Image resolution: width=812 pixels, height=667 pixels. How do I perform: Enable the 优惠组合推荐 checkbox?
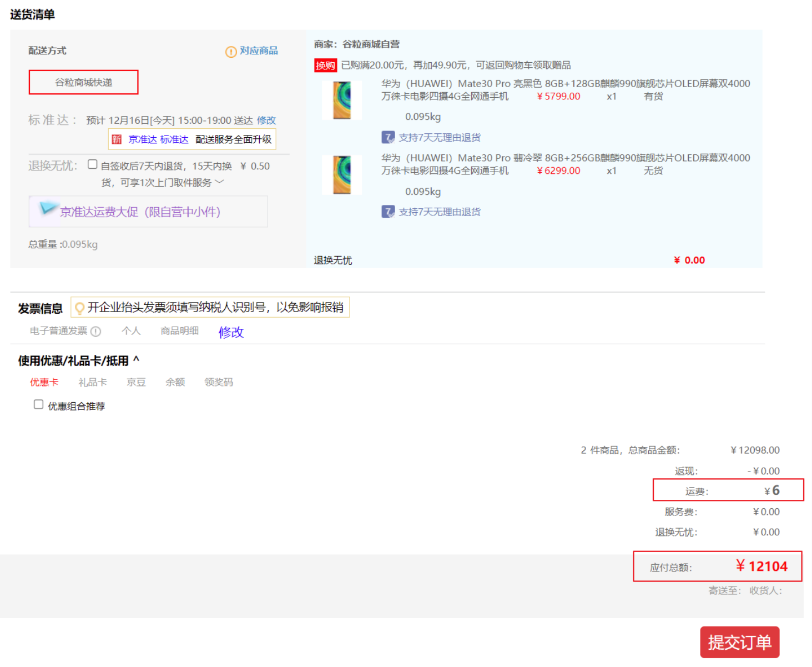38,404
